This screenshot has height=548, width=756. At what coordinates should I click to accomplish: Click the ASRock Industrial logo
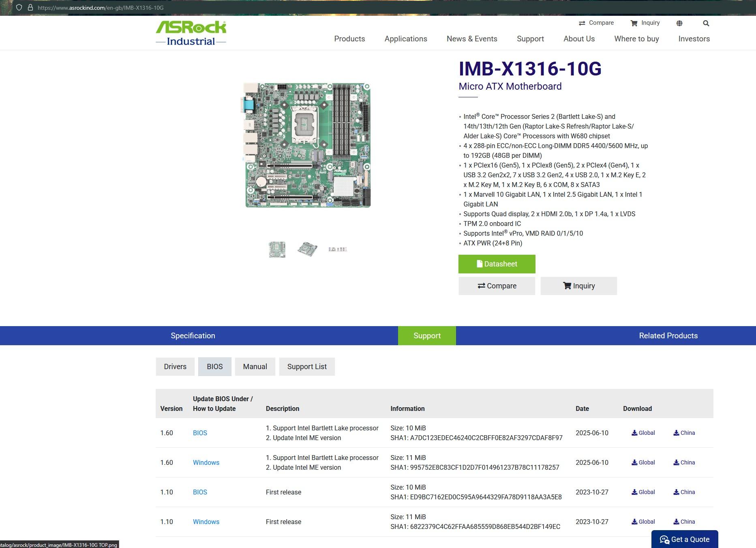(191, 33)
